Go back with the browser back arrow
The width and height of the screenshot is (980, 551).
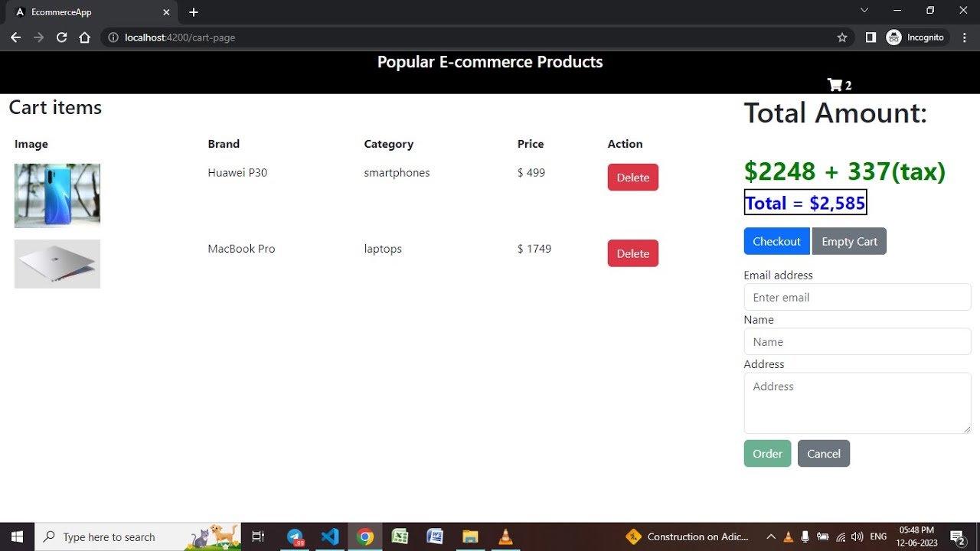coord(15,37)
